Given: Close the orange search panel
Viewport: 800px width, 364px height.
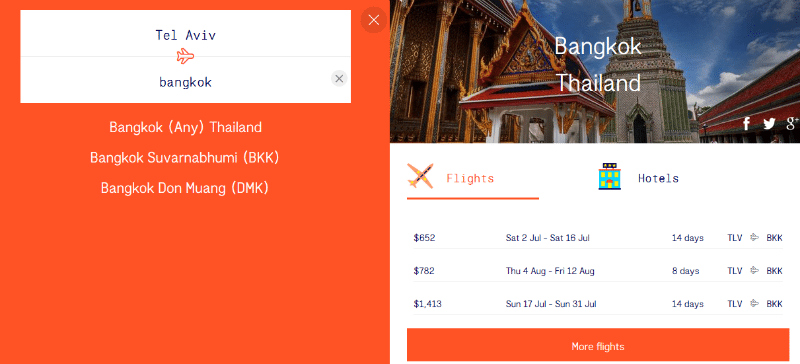Looking at the screenshot, I should [373, 20].
